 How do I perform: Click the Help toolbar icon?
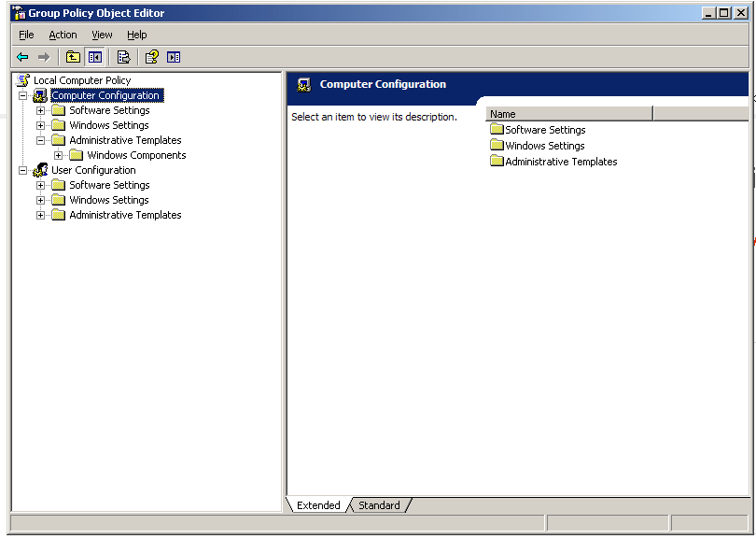click(x=151, y=57)
